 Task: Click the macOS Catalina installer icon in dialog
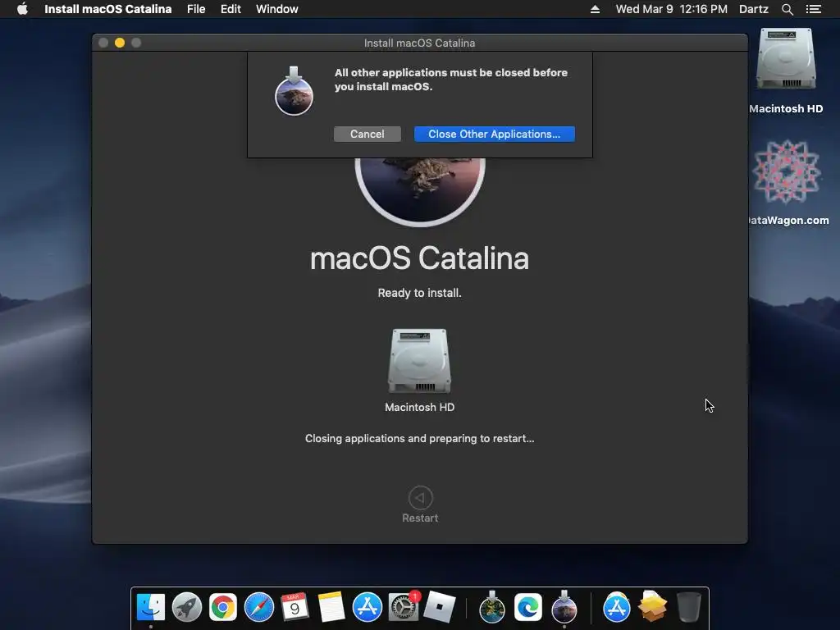(294, 91)
